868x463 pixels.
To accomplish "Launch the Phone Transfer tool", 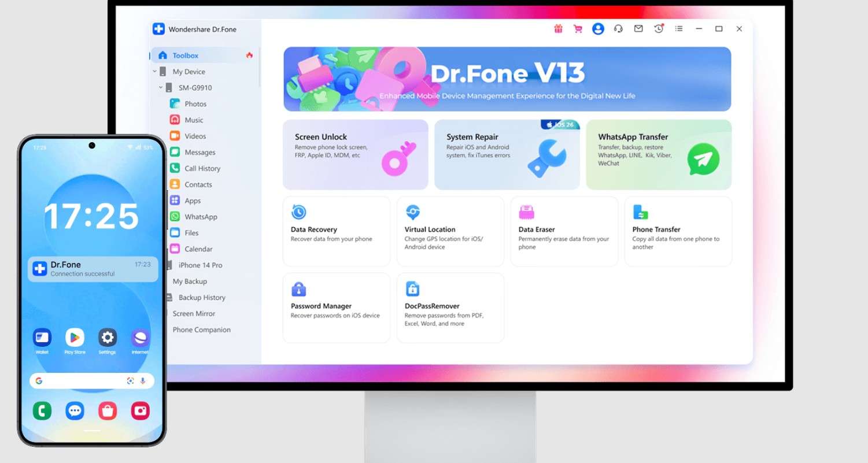I will pyautogui.click(x=678, y=231).
